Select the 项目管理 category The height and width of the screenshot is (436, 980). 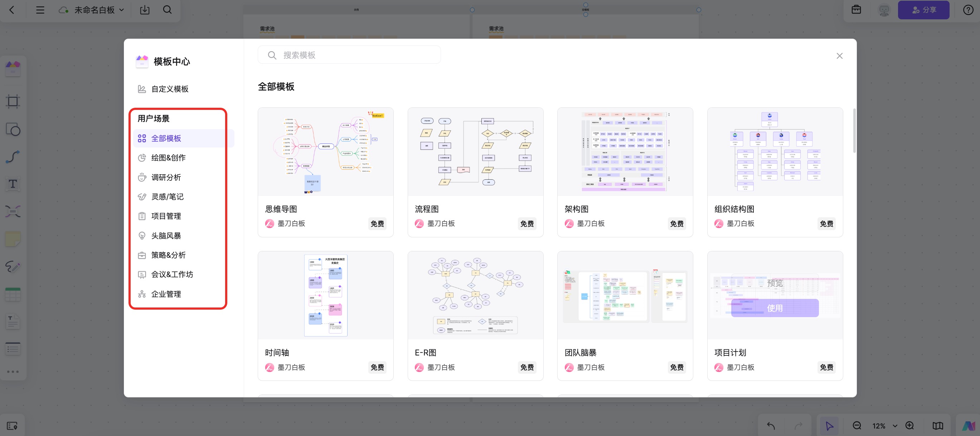pyautogui.click(x=183, y=216)
